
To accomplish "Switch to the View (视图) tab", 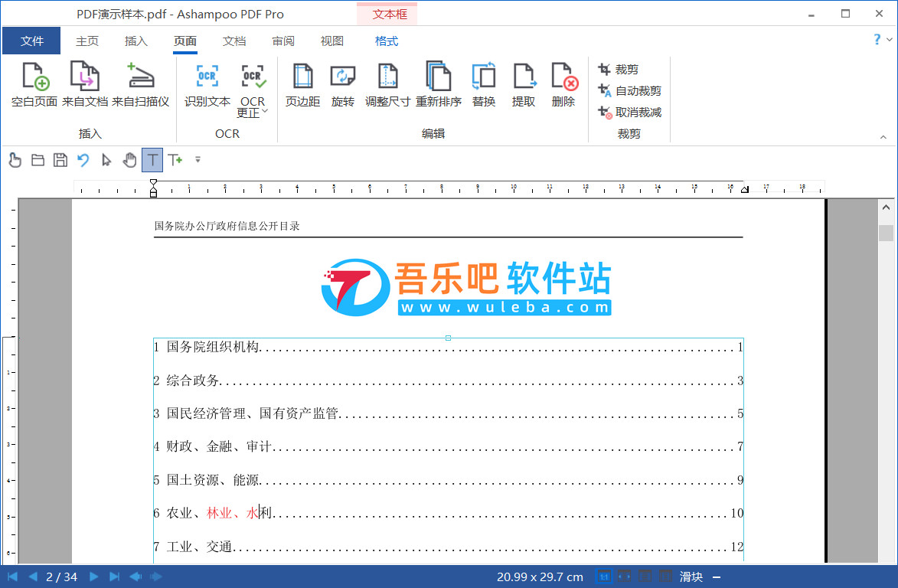I will click(331, 41).
